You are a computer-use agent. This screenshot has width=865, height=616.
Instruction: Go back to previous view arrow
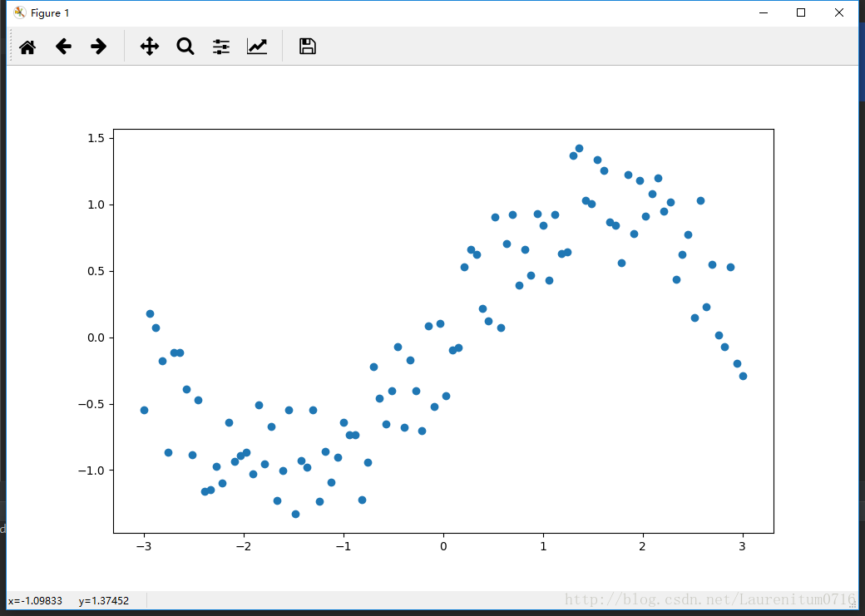(x=63, y=47)
